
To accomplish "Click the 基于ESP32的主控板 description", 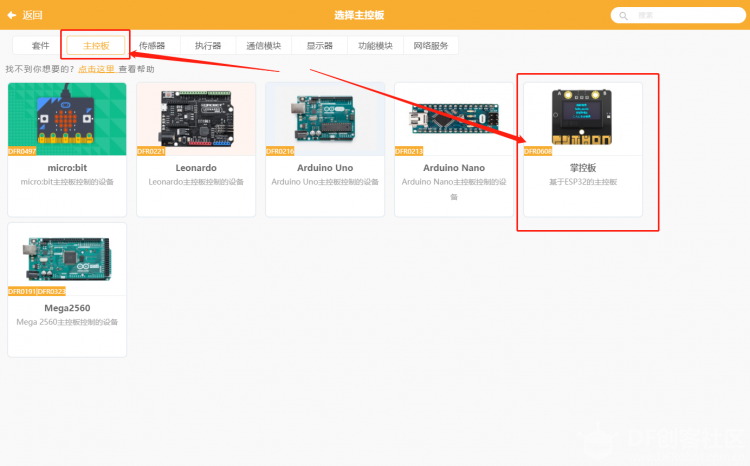I will 583,182.
